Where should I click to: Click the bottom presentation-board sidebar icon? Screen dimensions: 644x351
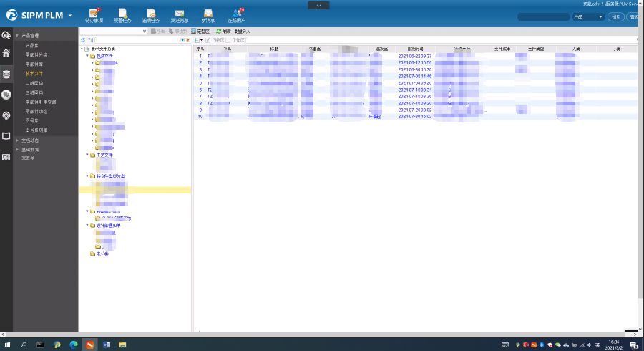6,157
